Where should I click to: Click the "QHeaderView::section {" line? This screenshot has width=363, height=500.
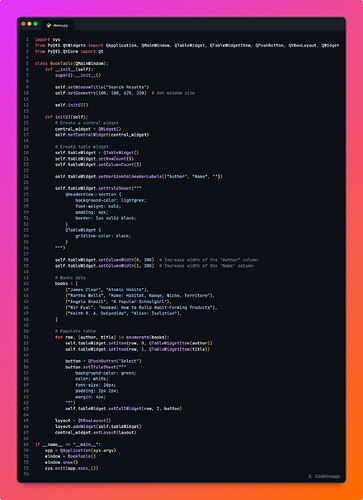(x=93, y=194)
